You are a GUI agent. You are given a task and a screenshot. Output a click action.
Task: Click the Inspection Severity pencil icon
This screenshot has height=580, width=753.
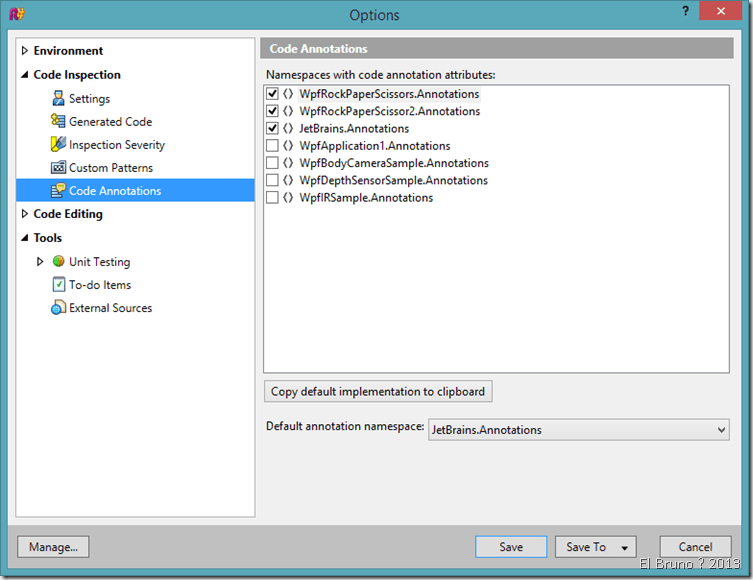(x=58, y=145)
